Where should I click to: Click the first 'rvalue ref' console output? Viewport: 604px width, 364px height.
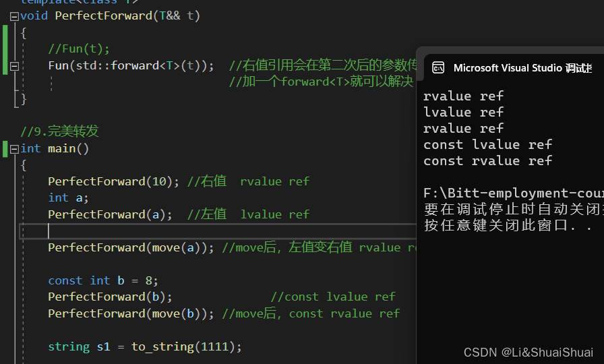pyautogui.click(x=463, y=96)
